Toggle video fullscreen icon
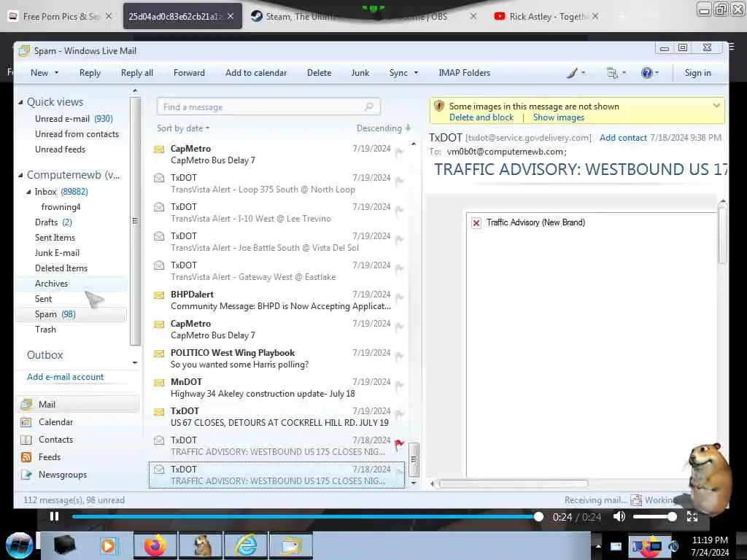This screenshot has height=560, width=747. coord(692,517)
